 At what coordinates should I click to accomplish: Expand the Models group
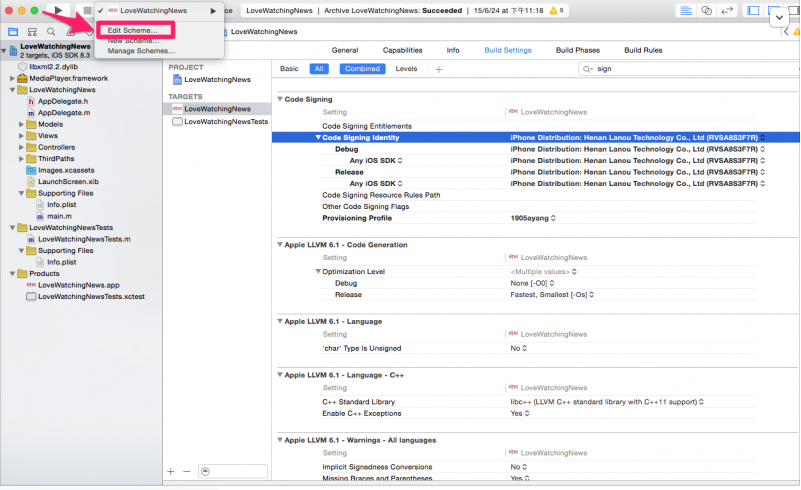(x=21, y=124)
